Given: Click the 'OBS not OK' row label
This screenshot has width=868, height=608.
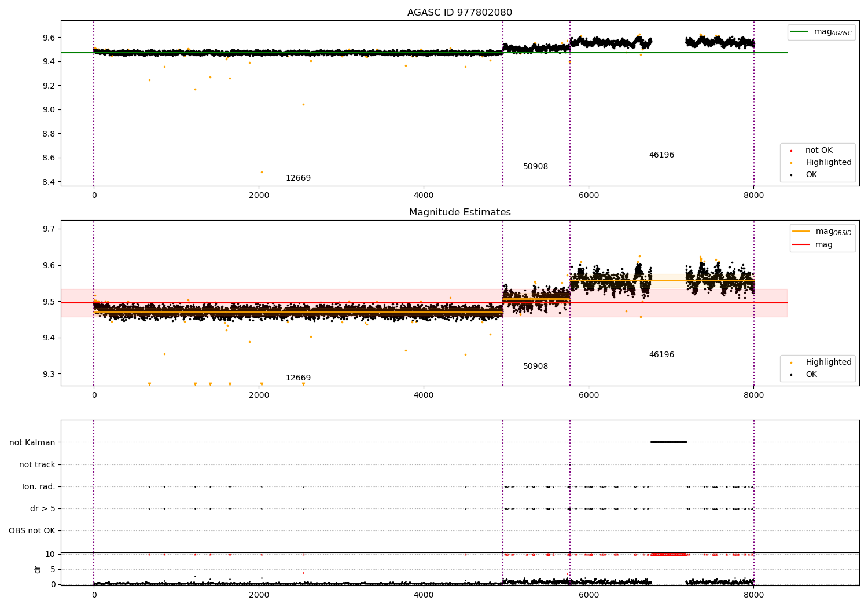Looking at the screenshot, I should (32, 531).
